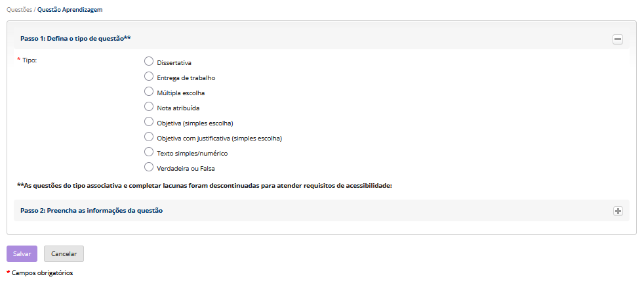Click the Questão Aprendizagem breadcrumb item

click(x=70, y=10)
